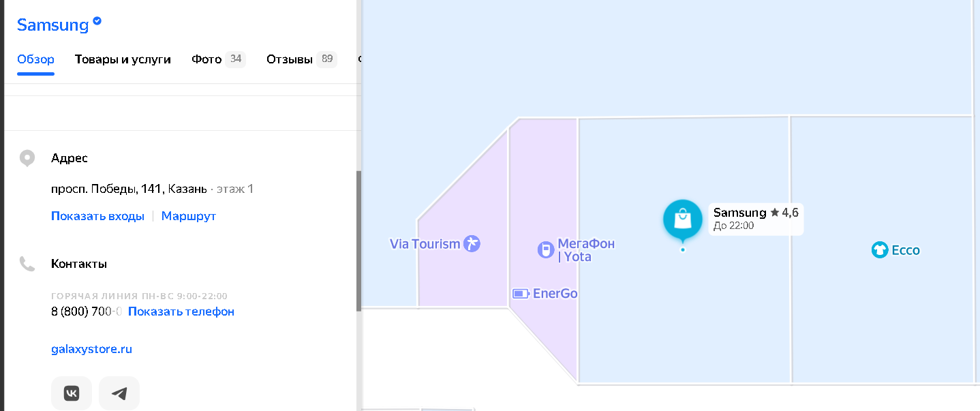
Task: Click the МегаФон | Yota map label
Action: click(586, 250)
